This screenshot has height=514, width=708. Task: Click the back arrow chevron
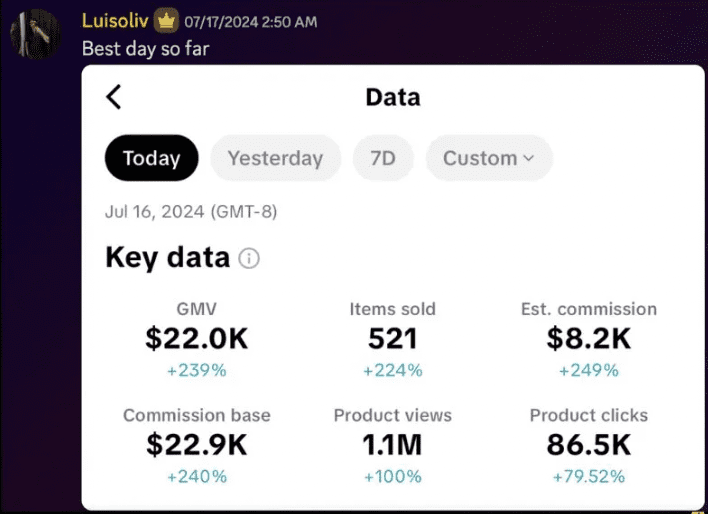[114, 97]
